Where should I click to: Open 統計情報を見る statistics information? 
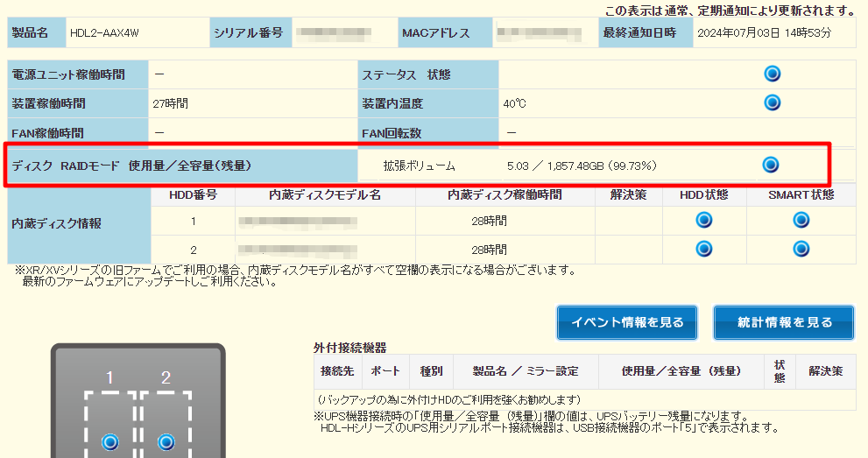[x=784, y=322]
